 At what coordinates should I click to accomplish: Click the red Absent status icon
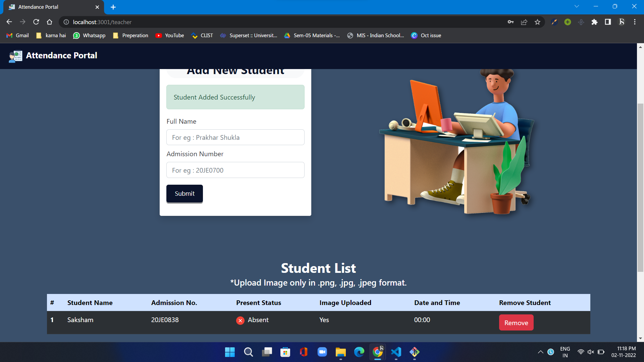[240, 320]
